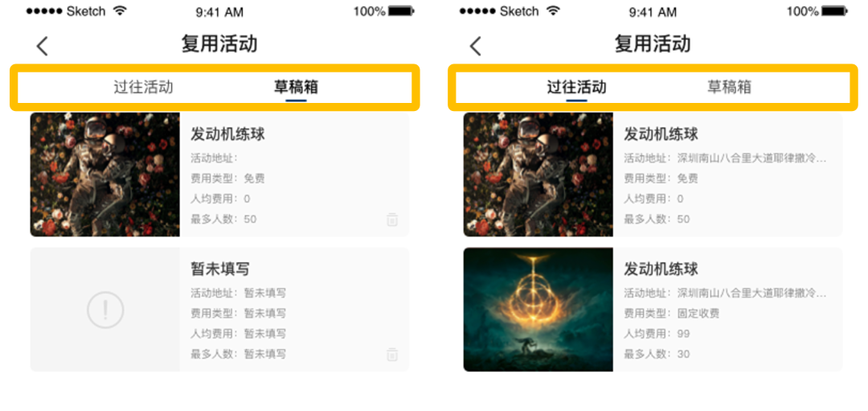Open 暂未填写 draft card title

coord(220,269)
